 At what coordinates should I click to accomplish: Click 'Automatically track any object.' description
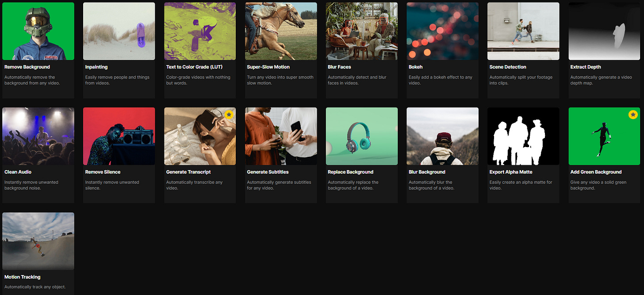[x=35, y=287]
